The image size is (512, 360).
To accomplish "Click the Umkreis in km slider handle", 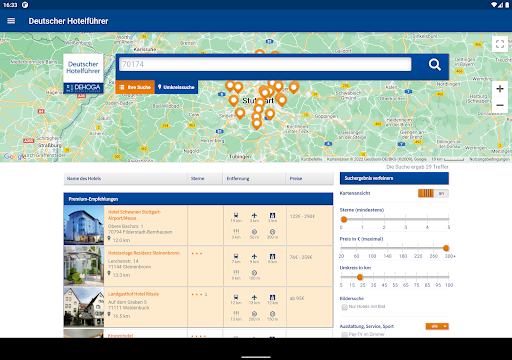I will click(x=360, y=277).
